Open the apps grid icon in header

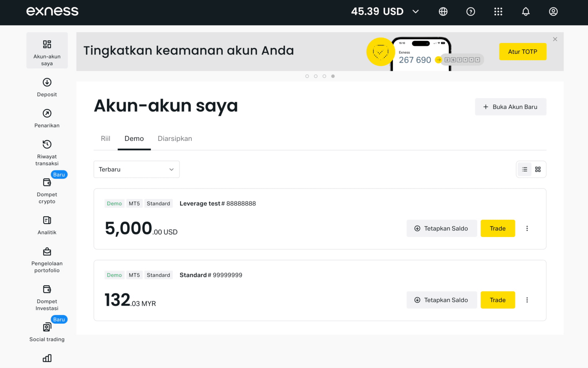point(498,12)
